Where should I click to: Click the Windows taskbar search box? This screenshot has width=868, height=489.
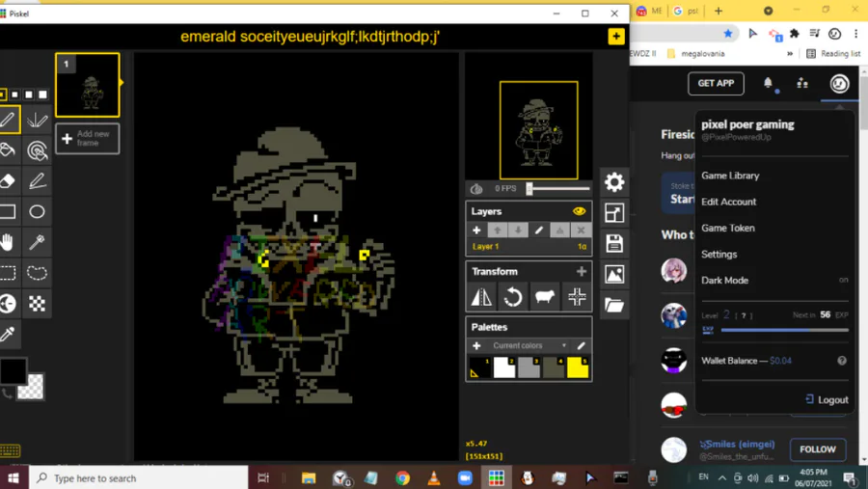[138, 478]
